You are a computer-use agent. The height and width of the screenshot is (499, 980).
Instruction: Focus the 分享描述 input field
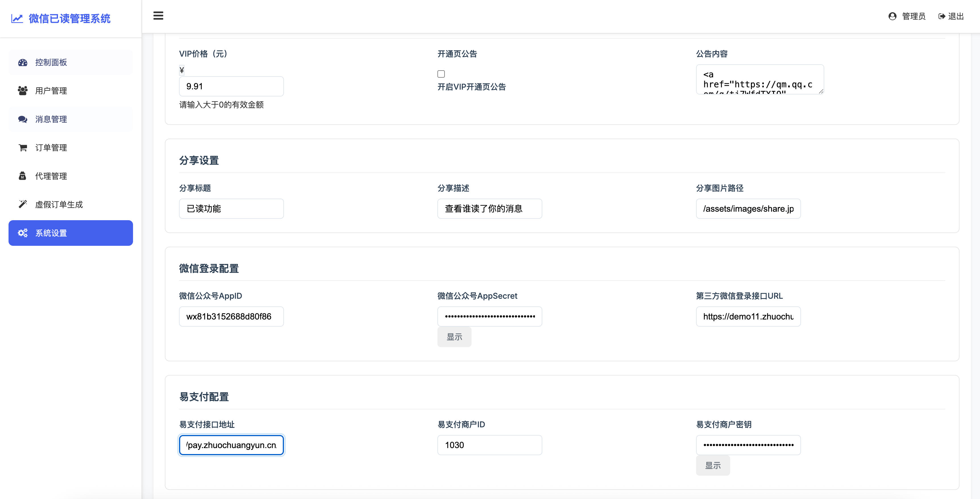(490, 209)
